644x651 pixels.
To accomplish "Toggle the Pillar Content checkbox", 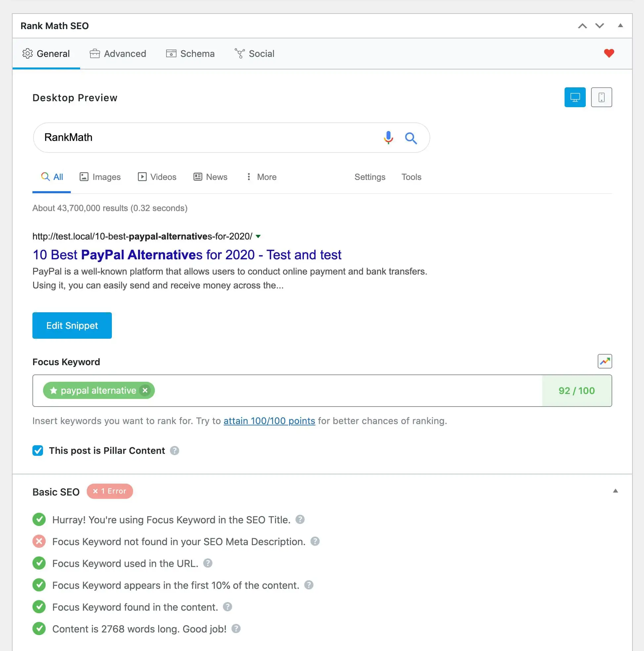I will pos(38,451).
